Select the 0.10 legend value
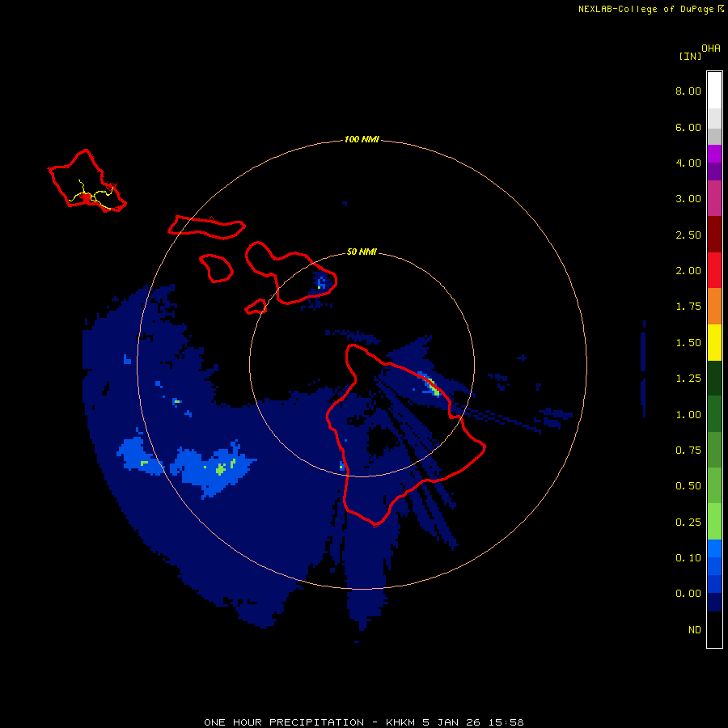The width and height of the screenshot is (728, 728). 688,558
